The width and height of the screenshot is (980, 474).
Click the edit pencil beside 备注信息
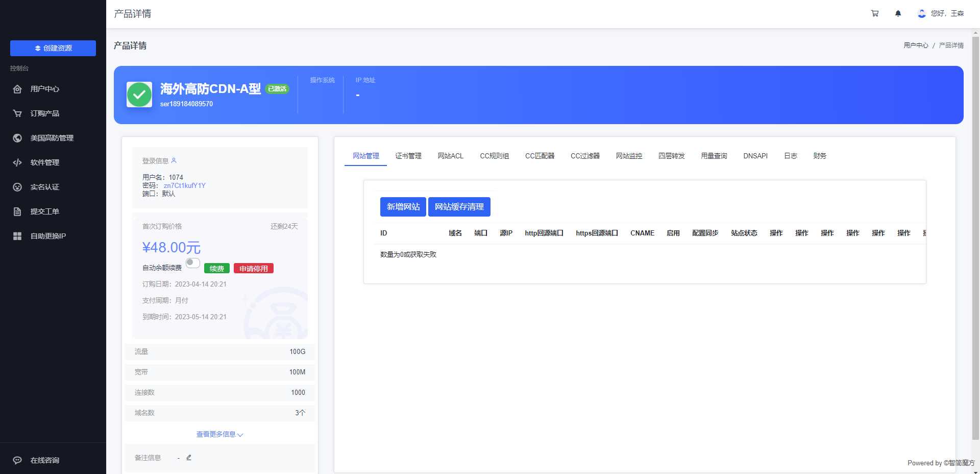point(189,457)
